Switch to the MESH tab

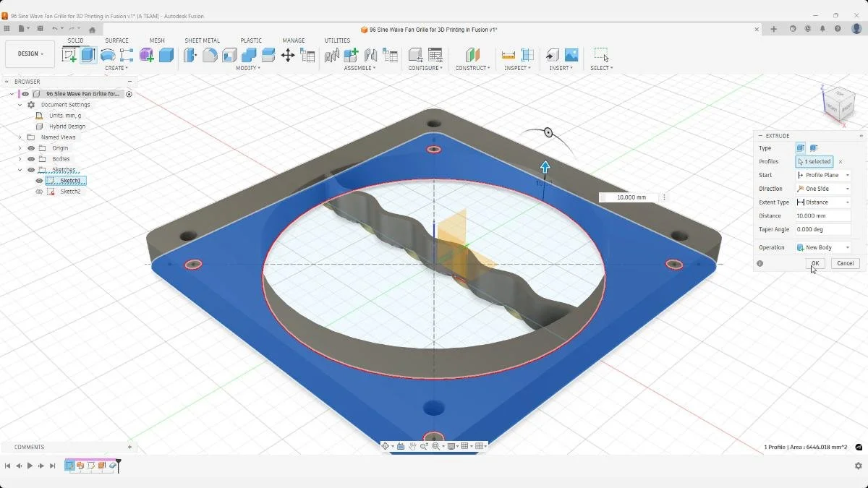tap(157, 40)
